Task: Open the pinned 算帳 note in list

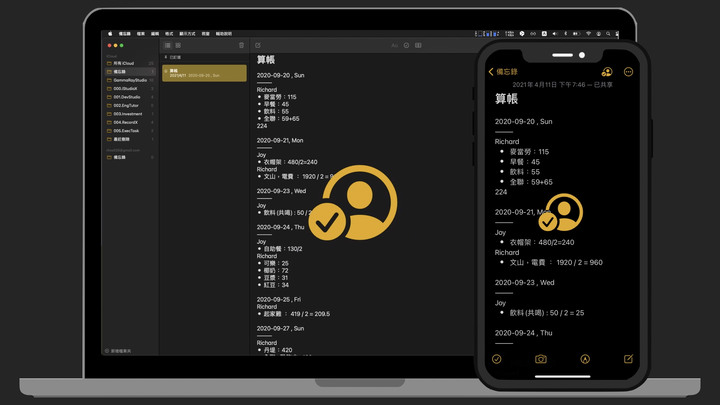Action: click(204, 73)
